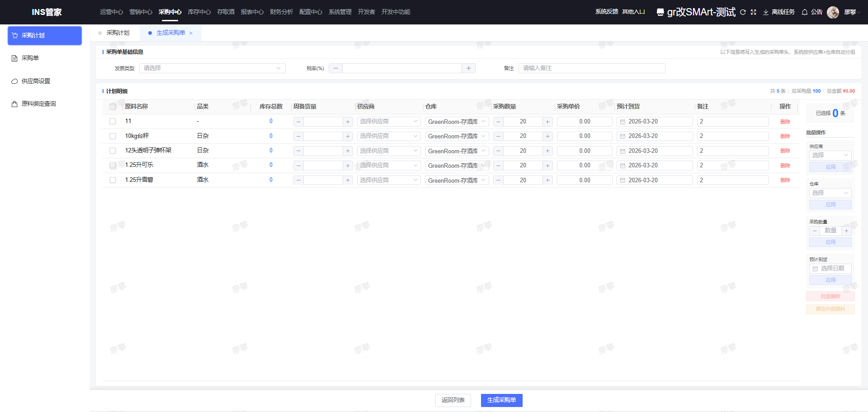Click the 备注 input field in header
Screen dimensions: 868x412
pos(591,68)
